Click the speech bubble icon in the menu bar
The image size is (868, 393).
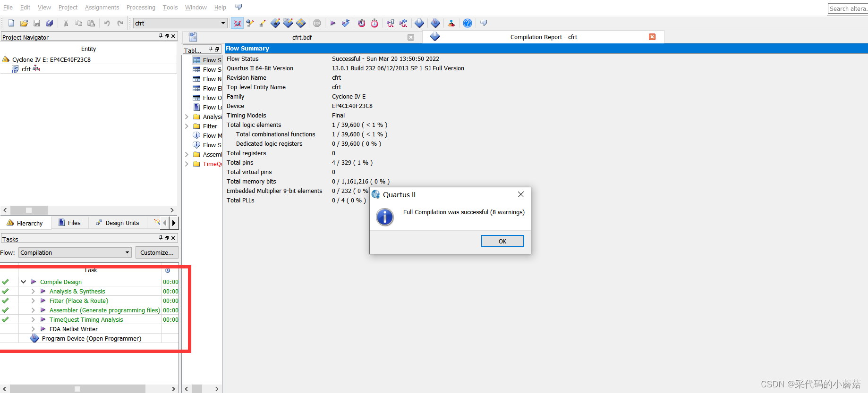238,7
